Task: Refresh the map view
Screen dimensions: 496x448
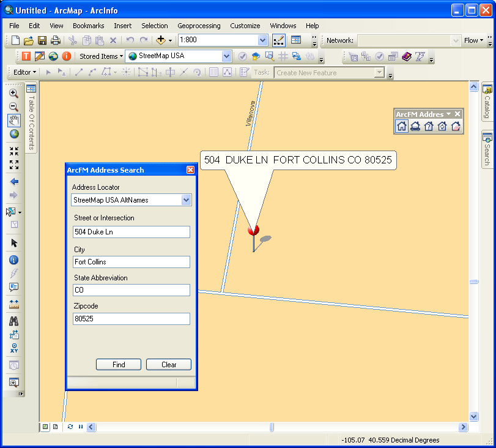Action: tap(70, 427)
